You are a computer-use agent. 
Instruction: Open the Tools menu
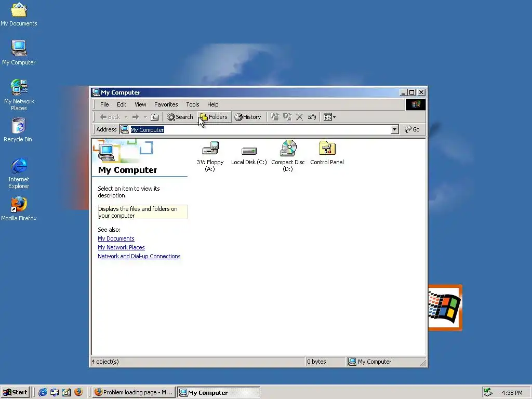coord(192,104)
